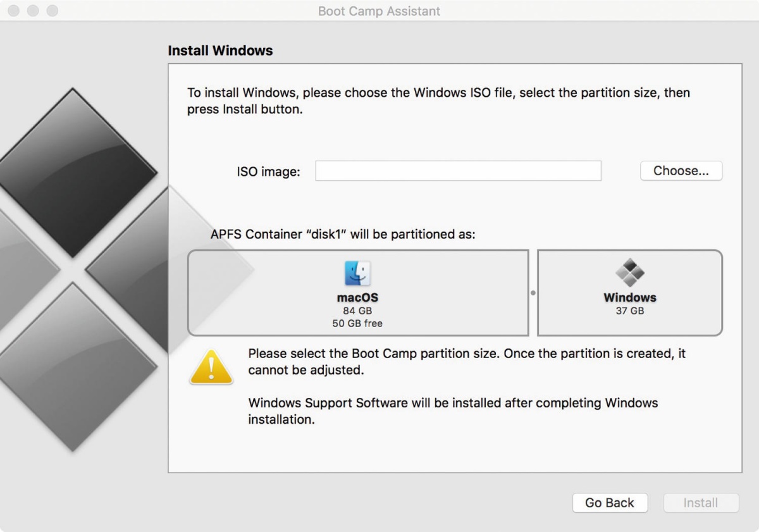This screenshot has width=759, height=532.
Task: Click the yellow warning triangle icon
Action: (211, 367)
